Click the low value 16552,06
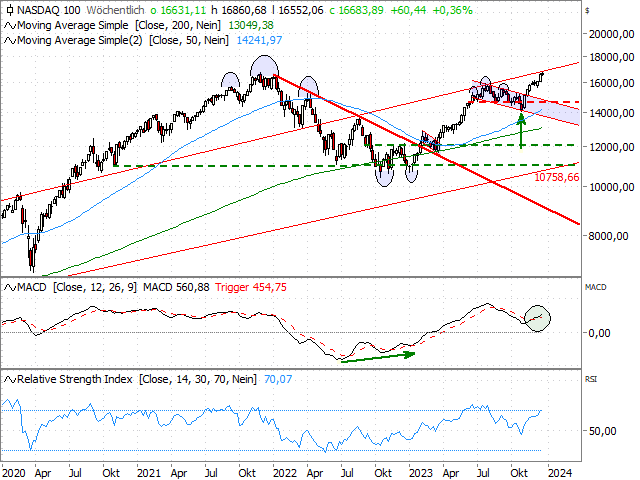This screenshot has width=640, height=480. click(x=301, y=10)
